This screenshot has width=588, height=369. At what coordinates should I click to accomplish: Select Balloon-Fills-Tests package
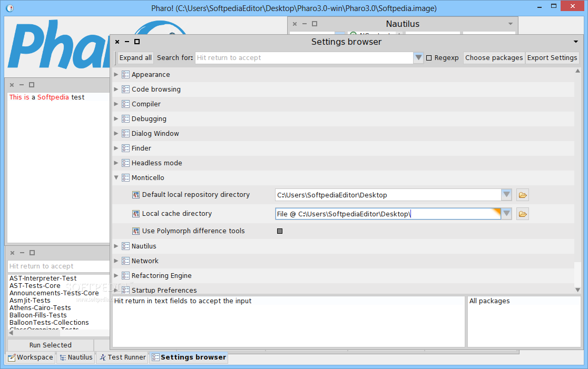38,315
